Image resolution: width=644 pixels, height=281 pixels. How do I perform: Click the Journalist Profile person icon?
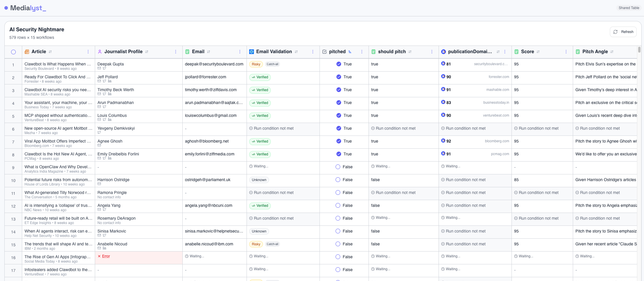100,52
